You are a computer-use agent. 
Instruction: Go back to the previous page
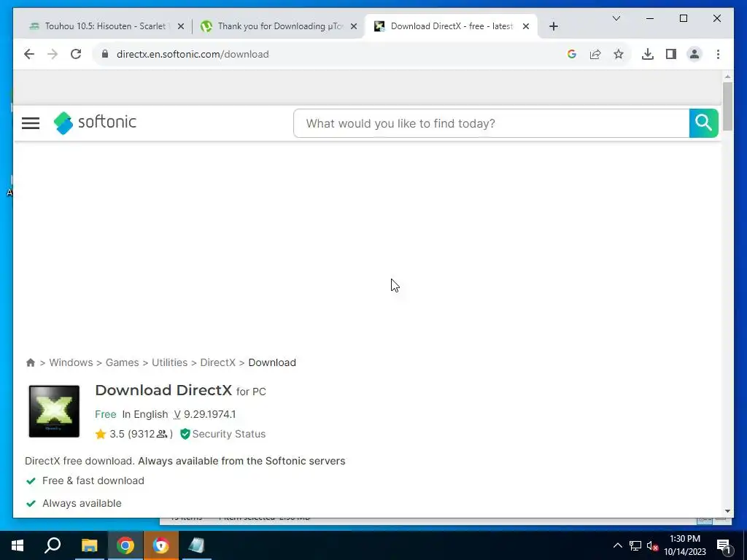click(x=29, y=54)
